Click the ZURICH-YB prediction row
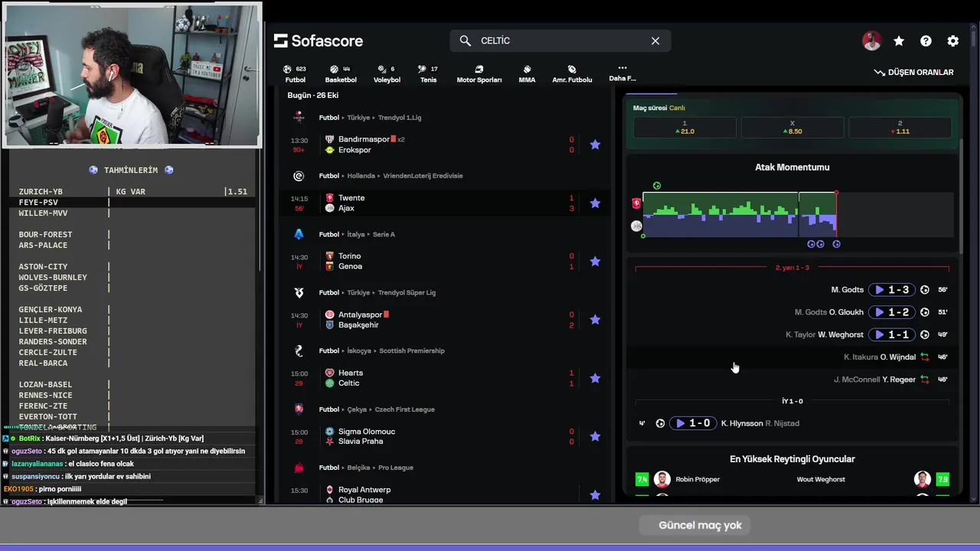The image size is (980, 551). (x=133, y=191)
